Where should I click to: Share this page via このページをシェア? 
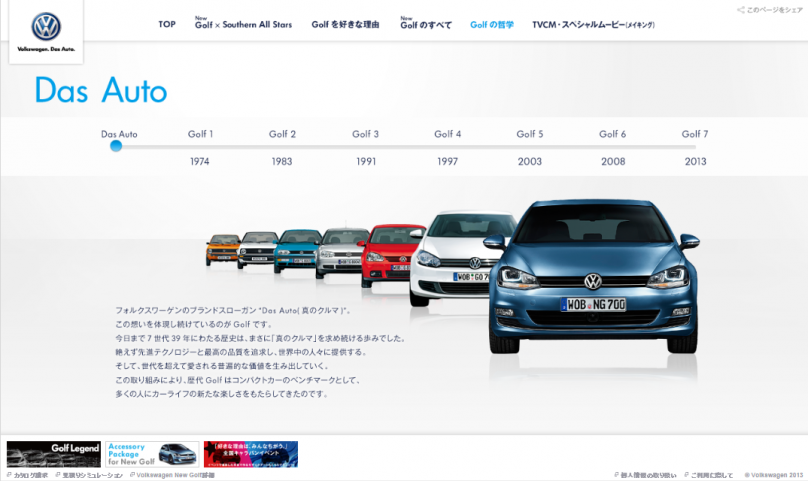769,10
